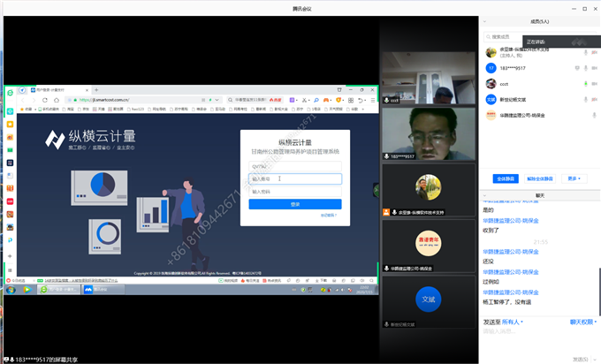Click the 输入密码 field on the shared login form

[x=295, y=192]
